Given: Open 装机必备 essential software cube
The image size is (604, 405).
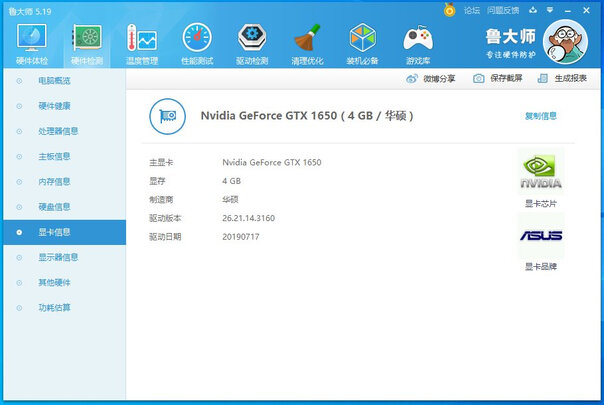Looking at the screenshot, I should pos(362,42).
